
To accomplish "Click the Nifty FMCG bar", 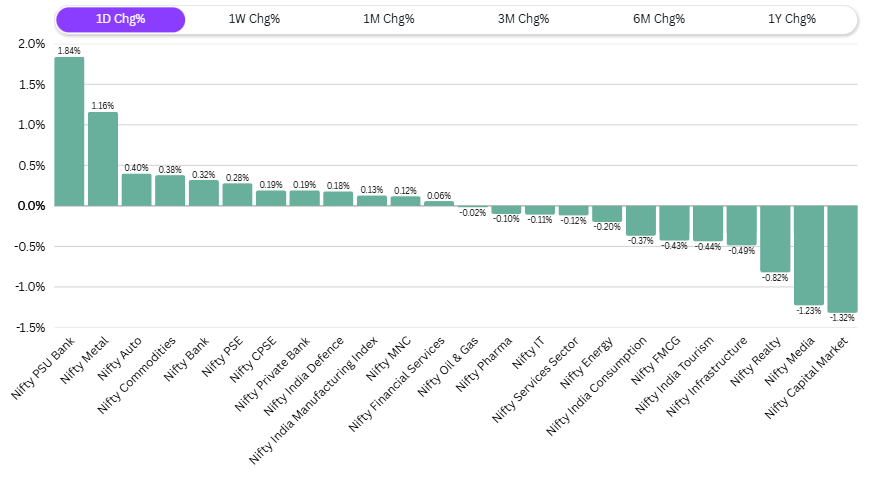I will pyautogui.click(x=674, y=223).
